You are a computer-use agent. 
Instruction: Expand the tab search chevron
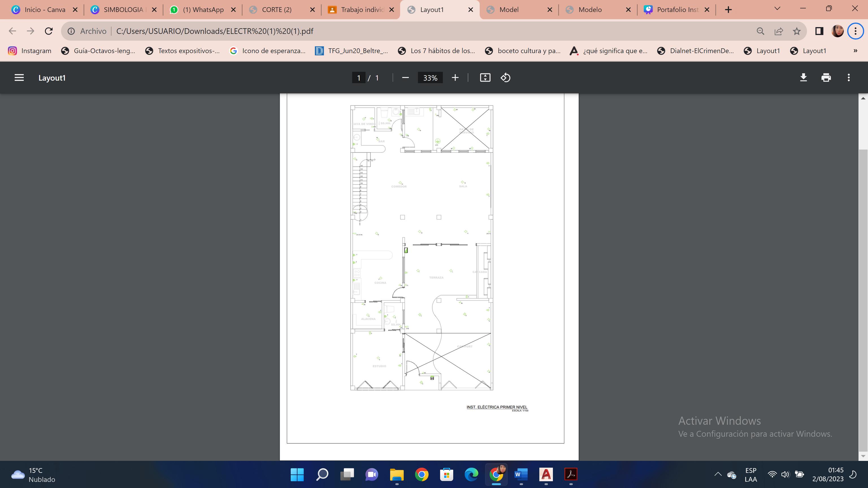pos(777,9)
